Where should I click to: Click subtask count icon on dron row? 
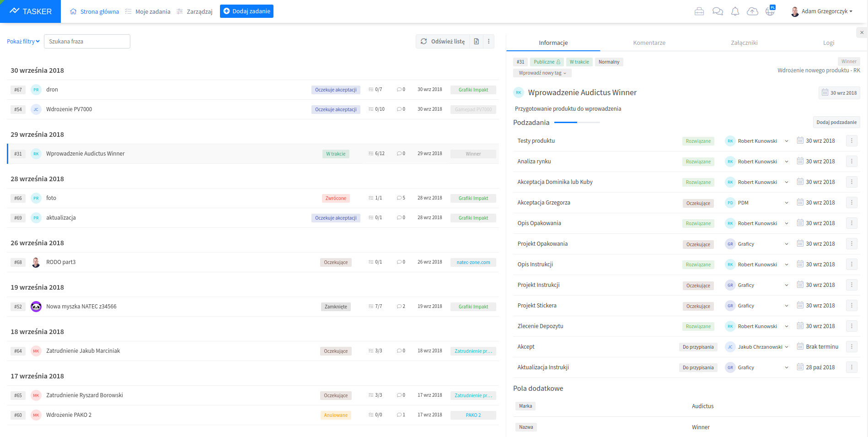click(371, 90)
